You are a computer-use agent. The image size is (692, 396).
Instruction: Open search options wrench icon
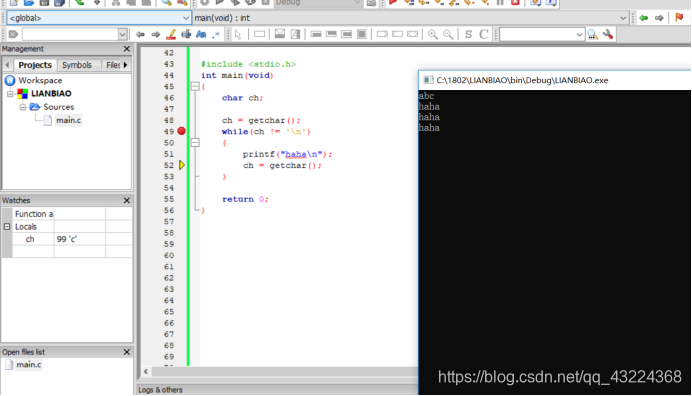tap(608, 34)
